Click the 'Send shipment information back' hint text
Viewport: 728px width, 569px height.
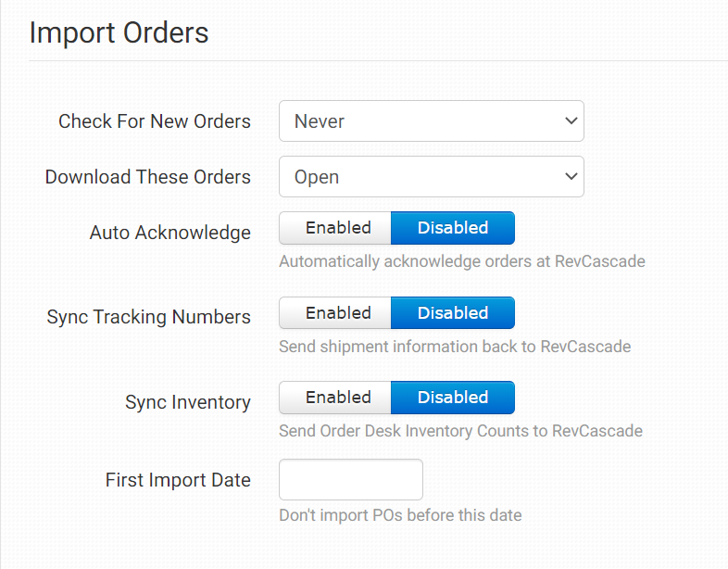(x=454, y=347)
